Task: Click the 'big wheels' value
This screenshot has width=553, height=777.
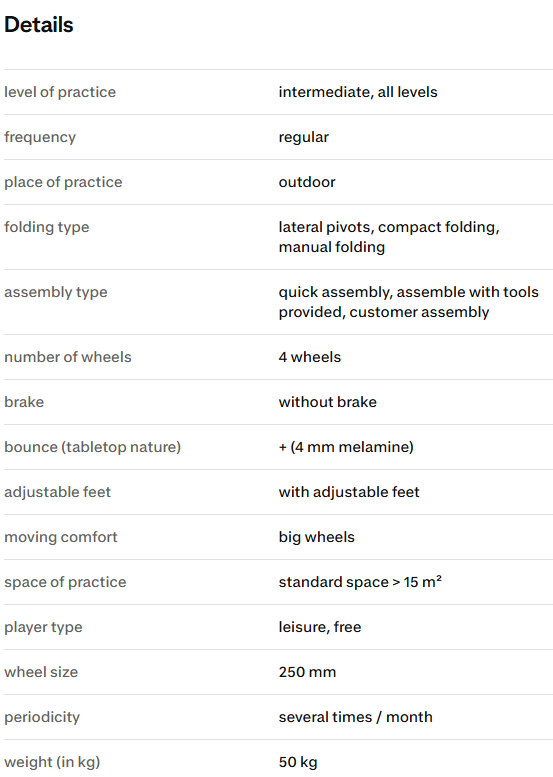Action: click(317, 538)
